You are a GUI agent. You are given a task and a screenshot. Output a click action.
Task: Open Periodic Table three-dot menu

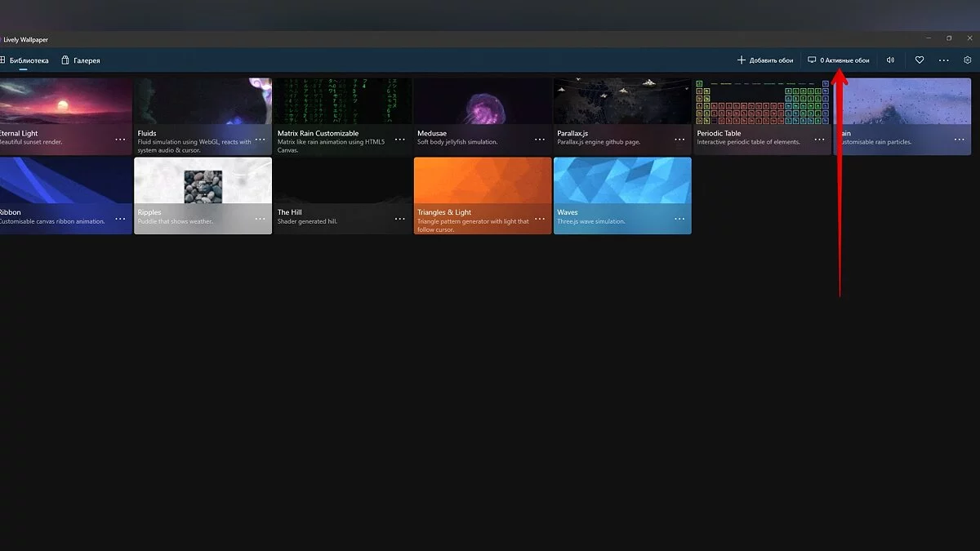tap(819, 140)
